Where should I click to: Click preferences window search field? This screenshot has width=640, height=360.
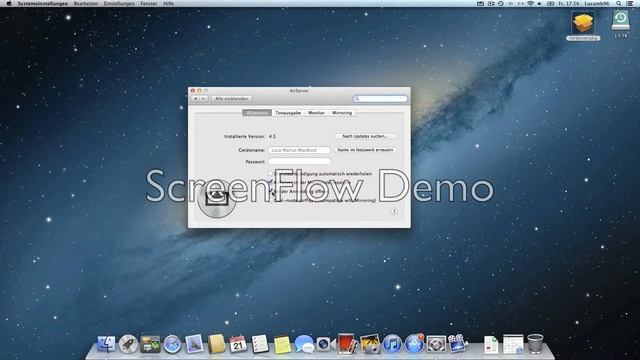pyautogui.click(x=380, y=99)
